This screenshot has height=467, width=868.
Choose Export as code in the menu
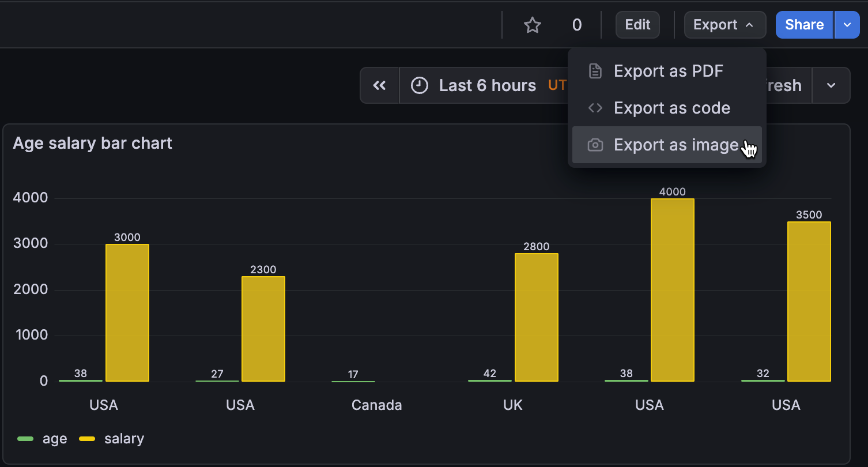672,107
